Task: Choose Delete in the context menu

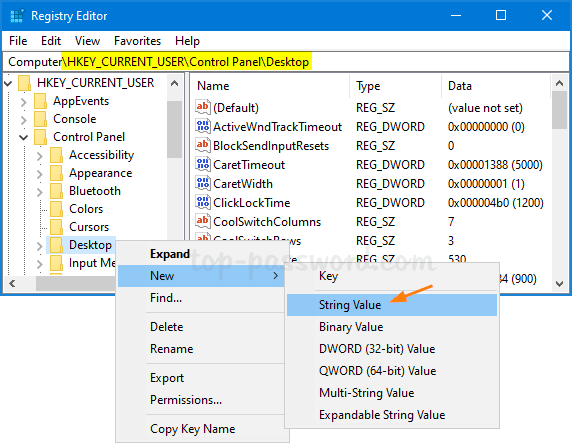Action: [201, 327]
